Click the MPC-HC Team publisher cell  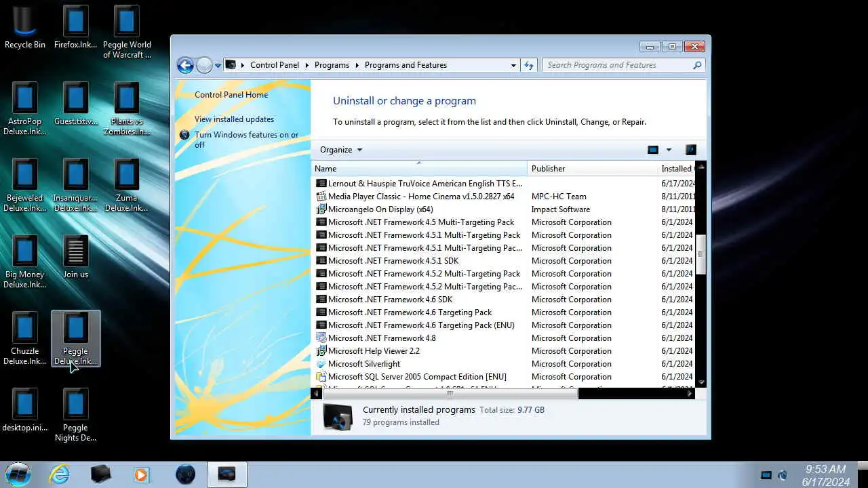pos(559,197)
